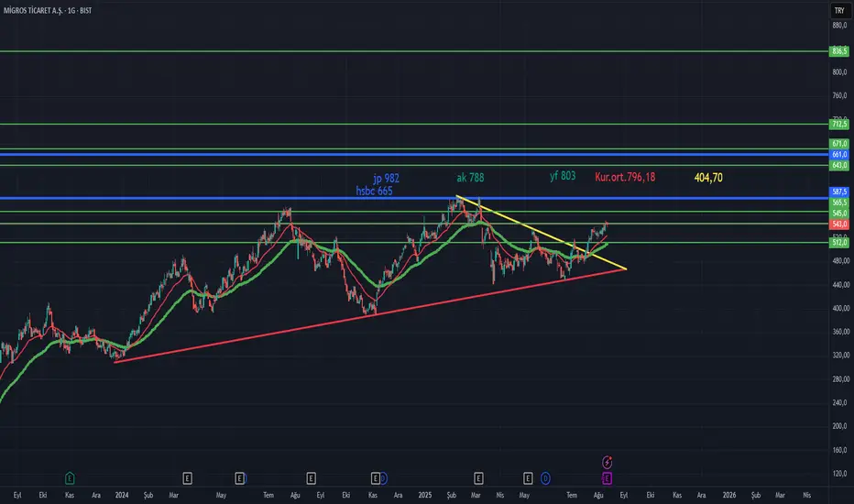Image resolution: width=854 pixels, height=504 pixels.
Task: Click the 240,0 level on price axis
Action: pyautogui.click(x=839, y=402)
